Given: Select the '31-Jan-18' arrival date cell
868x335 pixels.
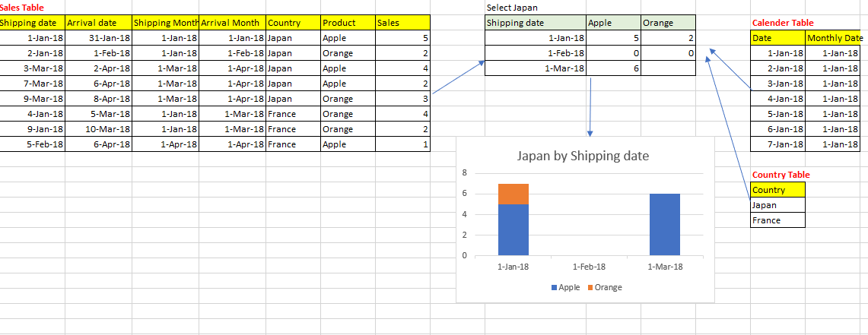Looking at the screenshot, I should [99, 38].
